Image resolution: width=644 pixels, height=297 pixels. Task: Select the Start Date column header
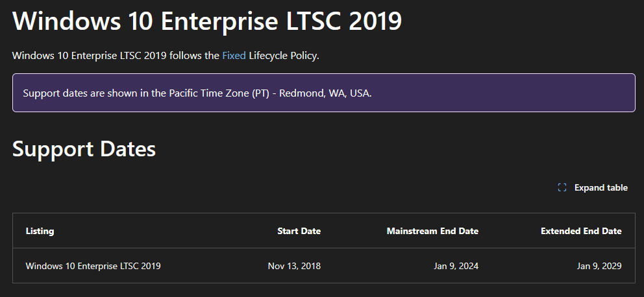pyautogui.click(x=299, y=231)
